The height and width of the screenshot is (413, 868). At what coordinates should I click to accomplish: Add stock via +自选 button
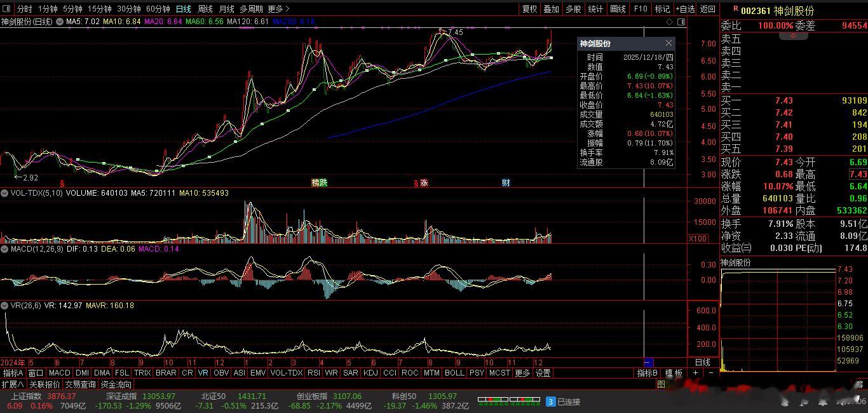point(685,9)
